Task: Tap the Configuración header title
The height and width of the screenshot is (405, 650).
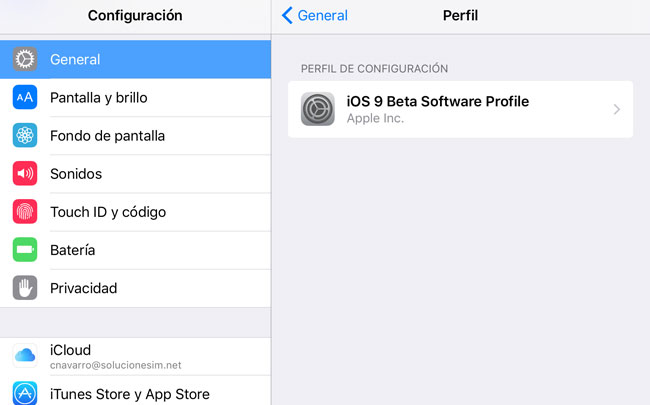Action: (x=135, y=16)
